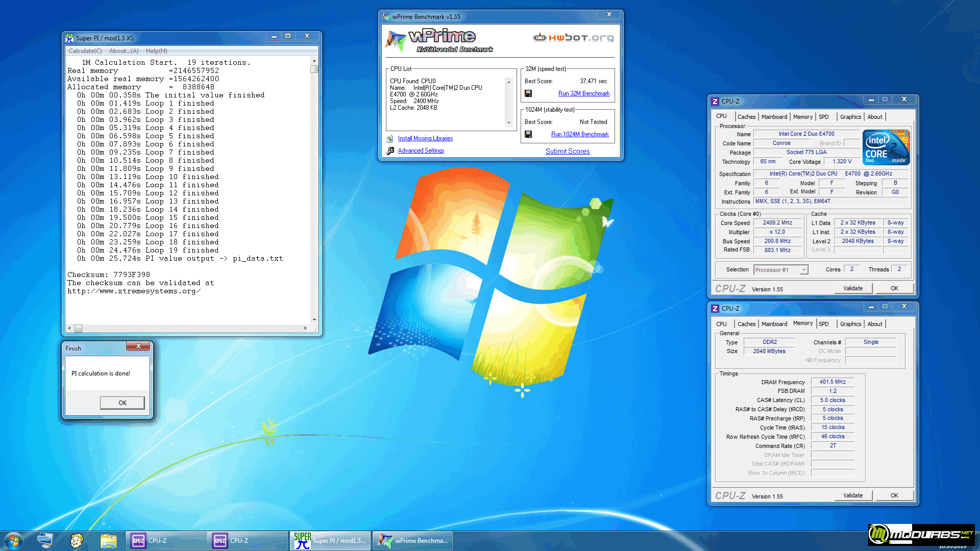Click the Checksum: 7793F398 line in Super PI
This screenshot has height=551, width=980.
(x=109, y=274)
